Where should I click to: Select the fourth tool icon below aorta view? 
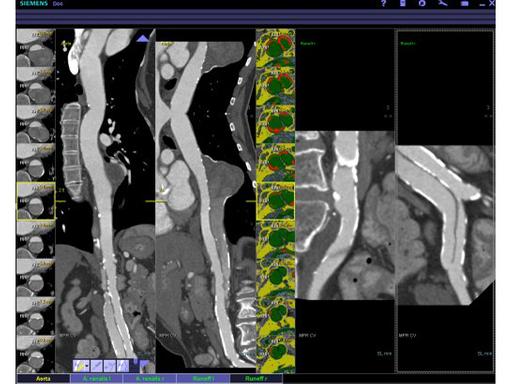[123, 366]
